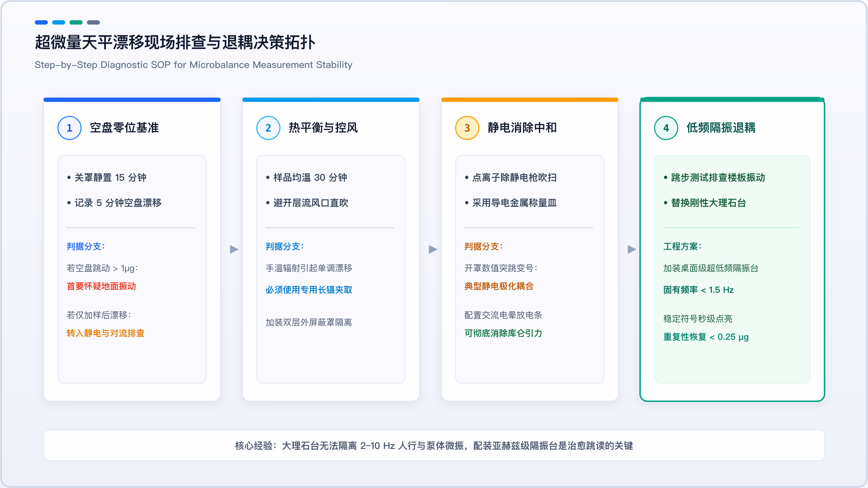
Task: Click the step 2 number circle
Action: tap(268, 128)
